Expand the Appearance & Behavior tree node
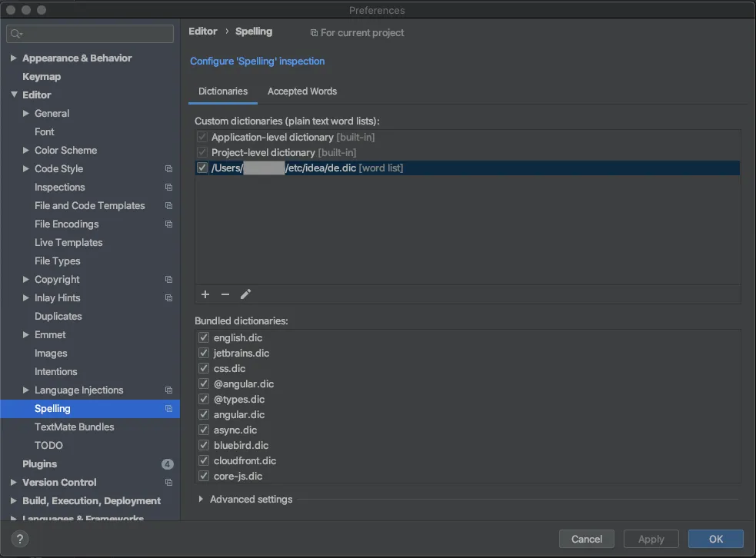The width and height of the screenshot is (756, 558). click(x=14, y=58)
